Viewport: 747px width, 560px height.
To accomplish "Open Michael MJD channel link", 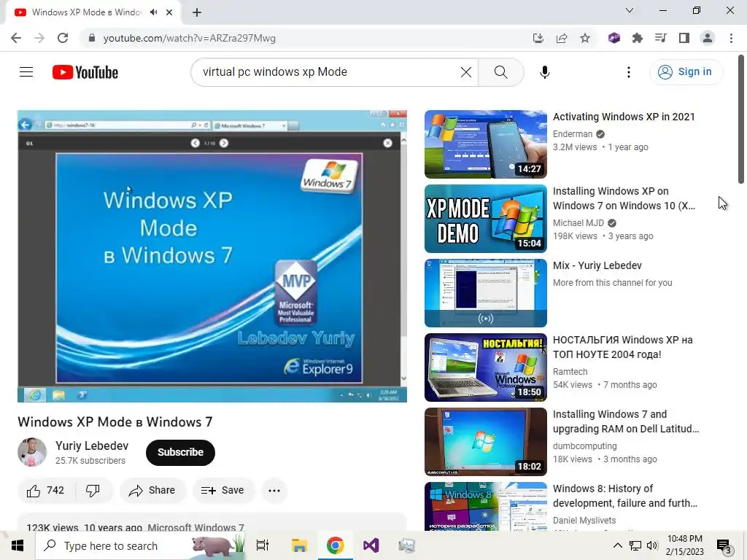I will [x=578, y=223].
